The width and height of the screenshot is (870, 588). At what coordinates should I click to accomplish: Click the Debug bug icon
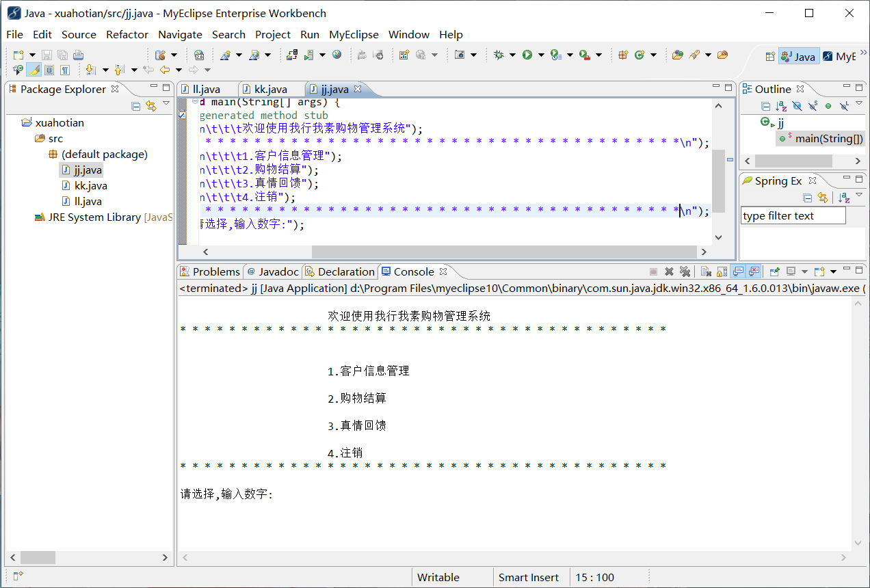[x=499, y=55]
